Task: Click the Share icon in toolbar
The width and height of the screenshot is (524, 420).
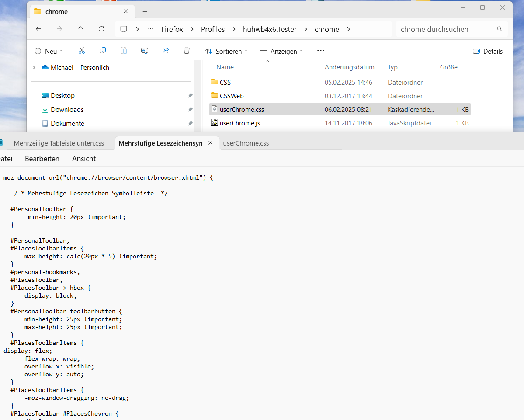Action: [166, 51]
